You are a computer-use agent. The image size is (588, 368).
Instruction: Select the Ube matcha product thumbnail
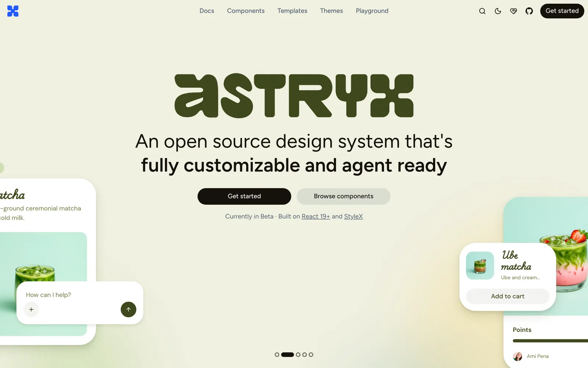(x=480, y=265)
